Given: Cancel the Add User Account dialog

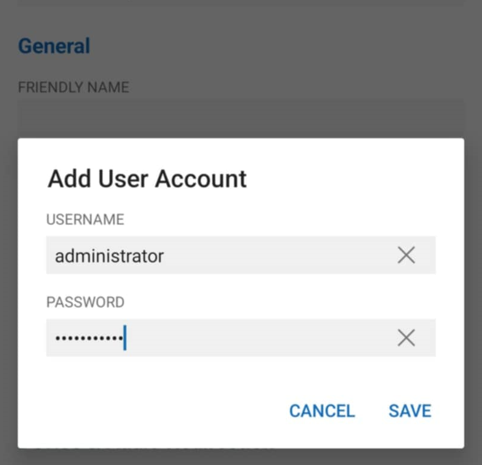Looking at the screenshot, I should (x=322, y=411).
